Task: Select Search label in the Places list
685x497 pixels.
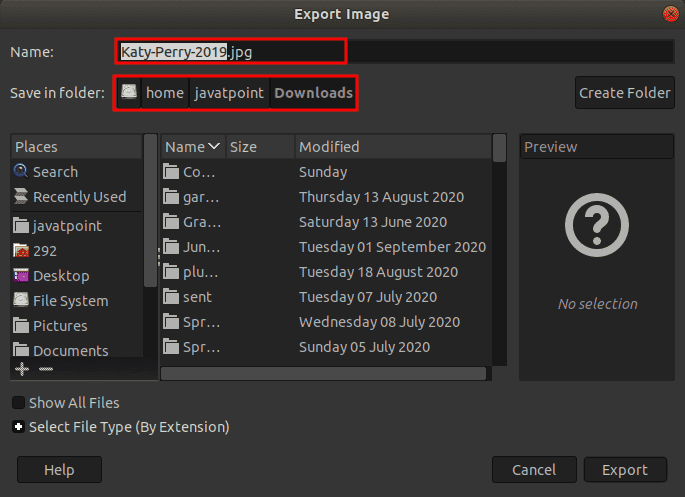Action: pos(55,172)
